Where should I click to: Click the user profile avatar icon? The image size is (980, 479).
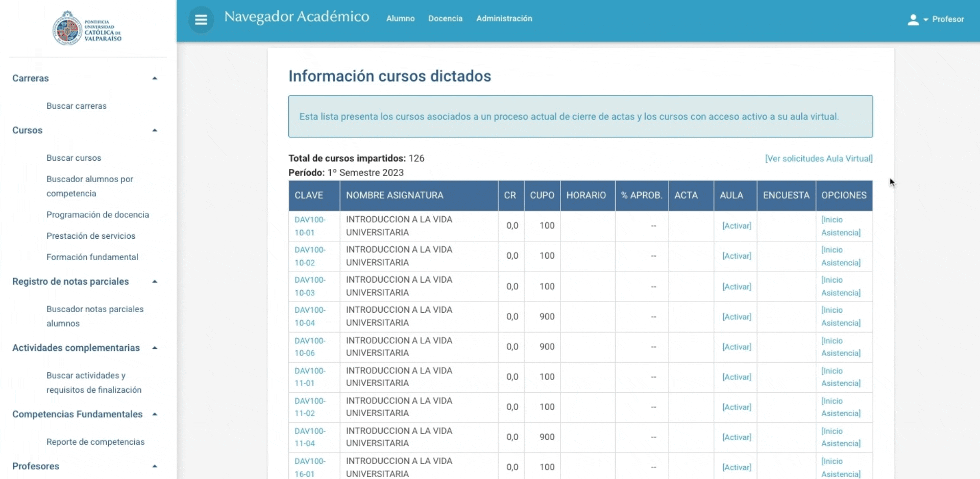click(x=913, y=19)
